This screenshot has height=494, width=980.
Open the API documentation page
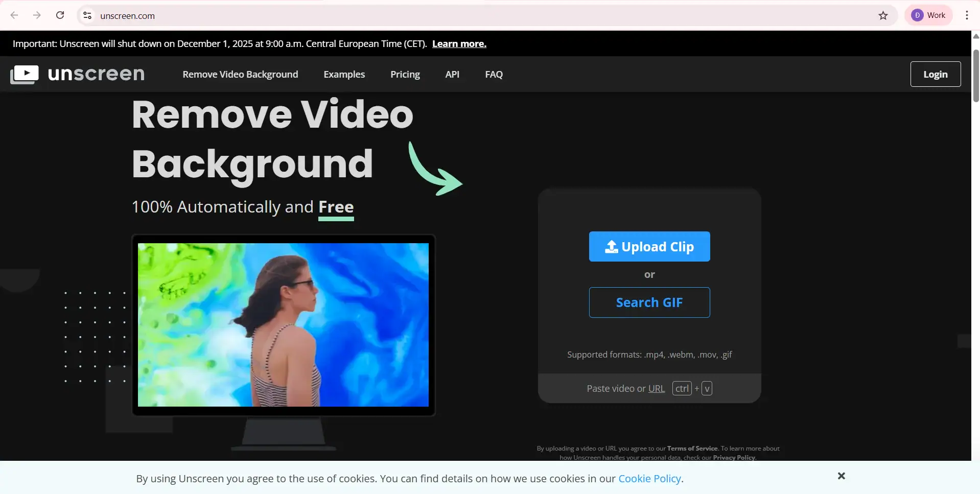[x=452, y=74]
